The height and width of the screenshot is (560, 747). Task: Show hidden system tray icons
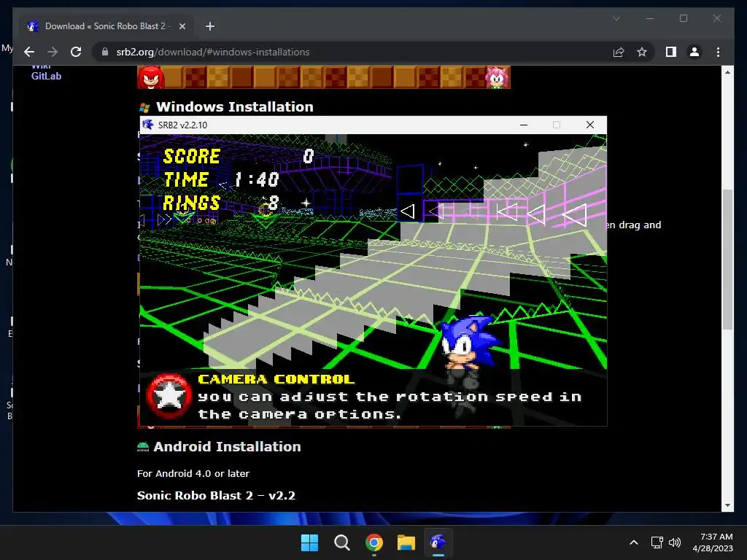[634, 542]
